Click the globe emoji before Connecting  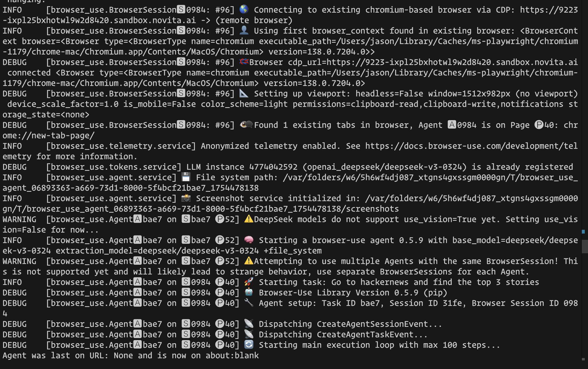pyautogui.click(x=244, y=9)
